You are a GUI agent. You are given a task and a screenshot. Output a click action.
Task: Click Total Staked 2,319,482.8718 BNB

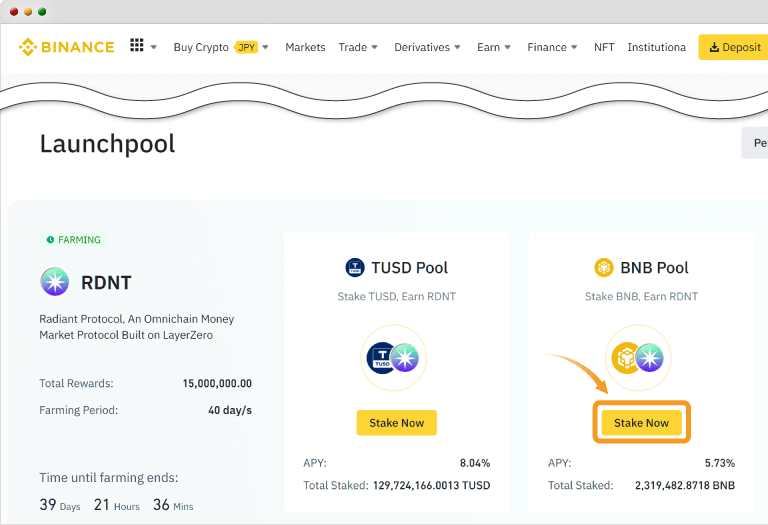tap(685, 485)
